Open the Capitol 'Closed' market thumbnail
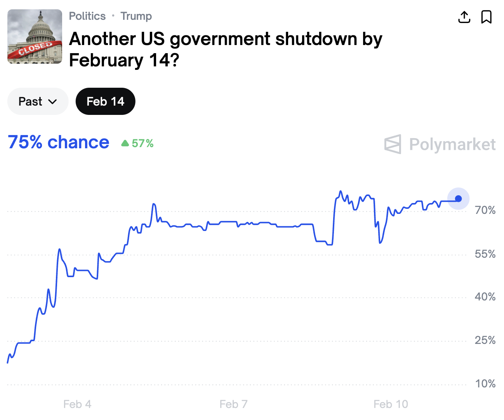The image size is (504, 420). pos(35,36)
